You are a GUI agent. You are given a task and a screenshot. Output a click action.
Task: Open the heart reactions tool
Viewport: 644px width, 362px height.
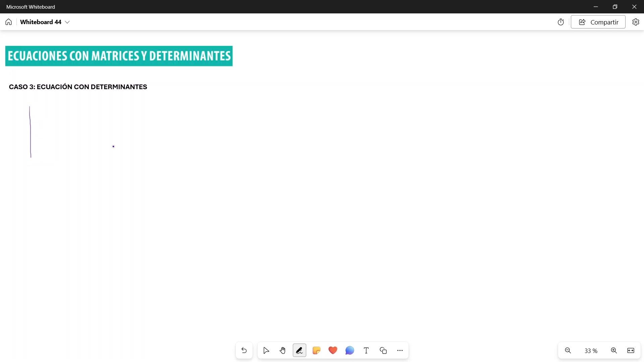click(333, 351)
